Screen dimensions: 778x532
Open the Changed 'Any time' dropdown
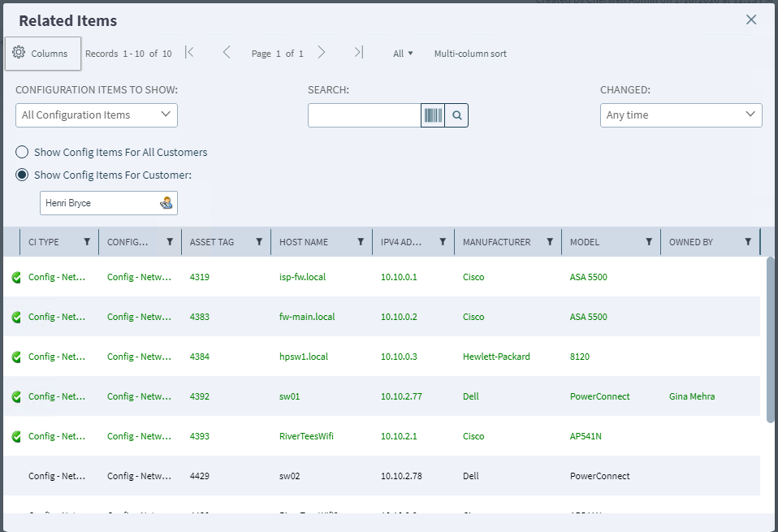[681, 115]
